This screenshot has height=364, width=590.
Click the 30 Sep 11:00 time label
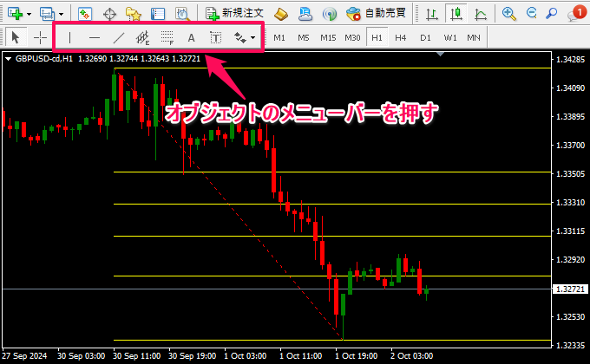[x=136, y=355]
